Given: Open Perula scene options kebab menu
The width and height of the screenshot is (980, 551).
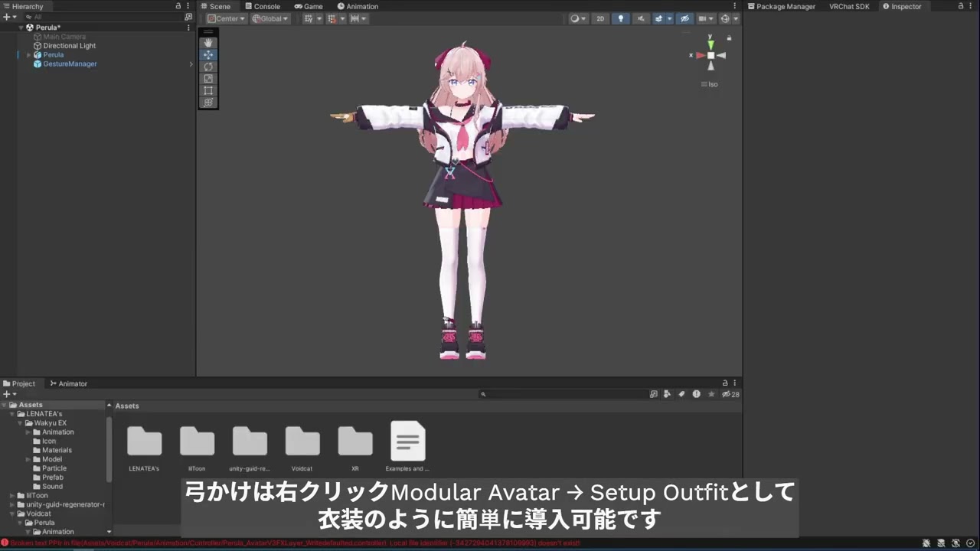Looking at the screenshot, I should click(x=188, y=28).
